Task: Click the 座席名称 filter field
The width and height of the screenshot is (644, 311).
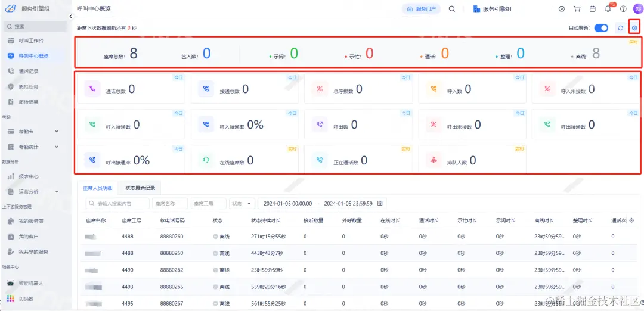Action: (169, 204)
